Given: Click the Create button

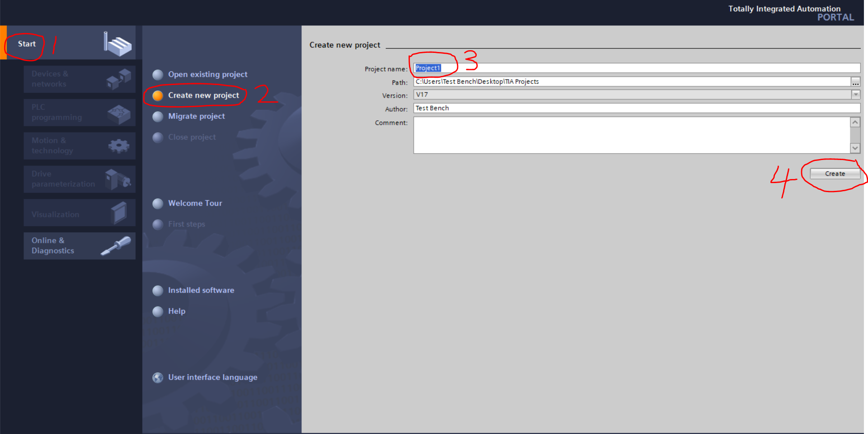Looking at the screenshot, I should [x=835, y=174].
